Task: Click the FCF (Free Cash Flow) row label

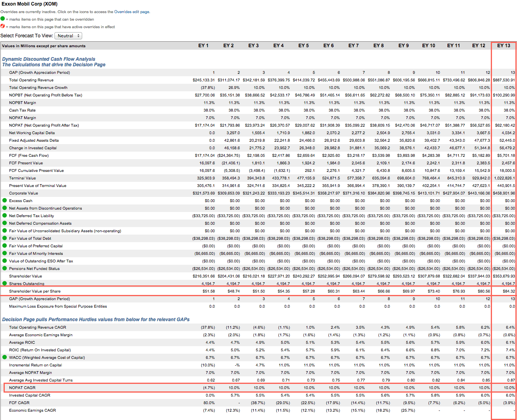Action: (29, 156)
